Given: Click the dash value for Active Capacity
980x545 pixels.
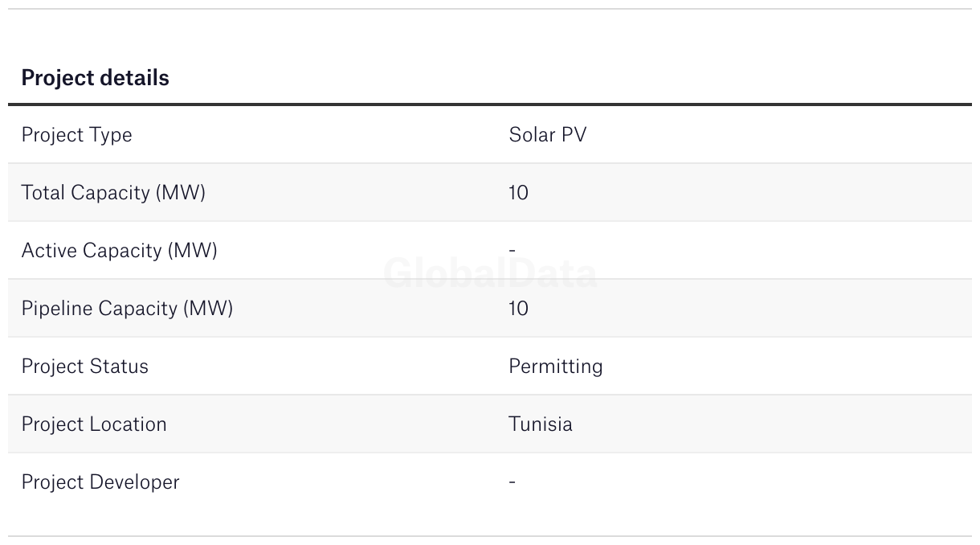Looking at the screenshot, I should pyautogui.click(x=512, y=251).
